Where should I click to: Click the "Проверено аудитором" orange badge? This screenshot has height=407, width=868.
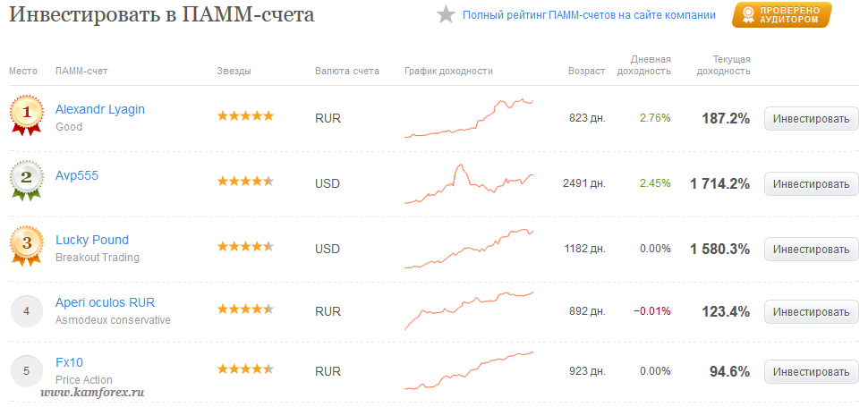click(x=781, y=15)
